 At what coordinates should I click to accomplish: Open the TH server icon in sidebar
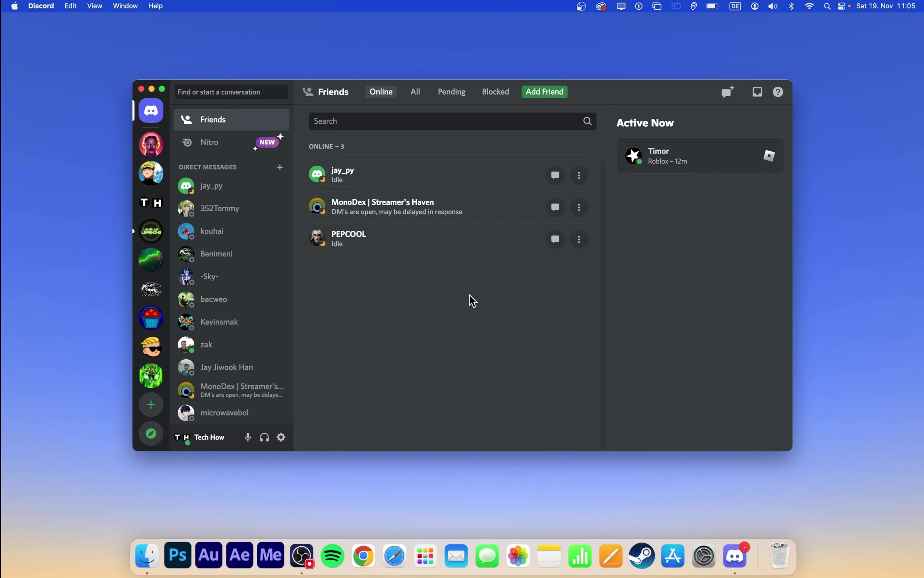coord(151,203)
